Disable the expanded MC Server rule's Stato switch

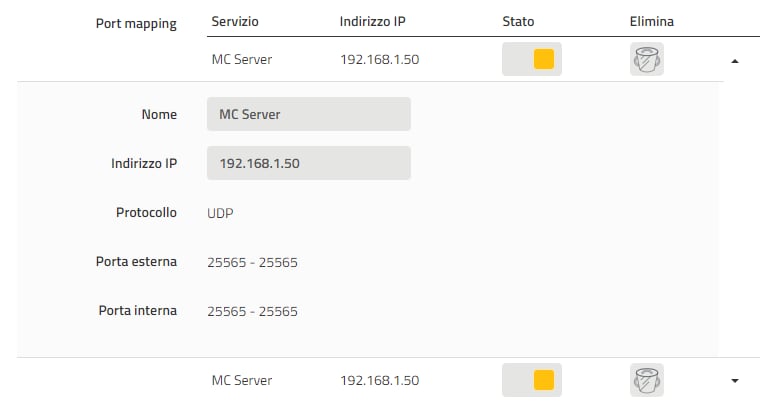coord(532,59)
